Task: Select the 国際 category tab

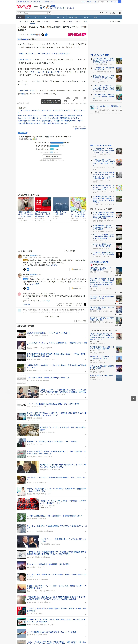Action: pyautogui.click(x=32, y=21)
